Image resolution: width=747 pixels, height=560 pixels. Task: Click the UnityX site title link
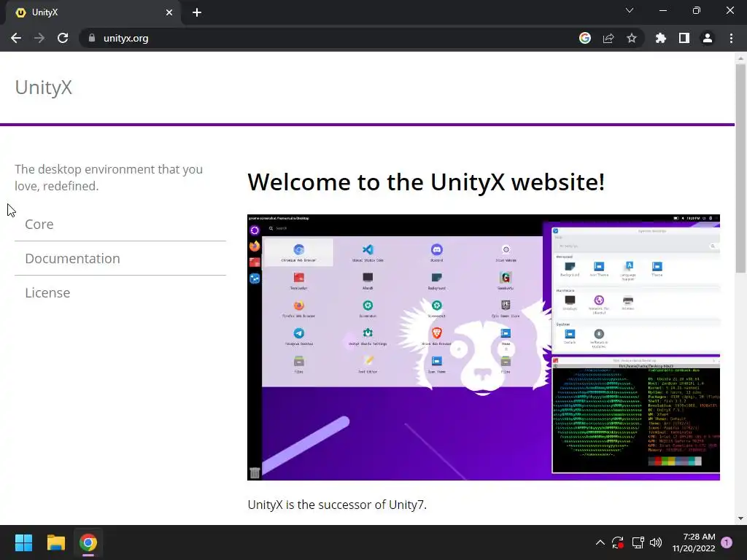(43, 87)
